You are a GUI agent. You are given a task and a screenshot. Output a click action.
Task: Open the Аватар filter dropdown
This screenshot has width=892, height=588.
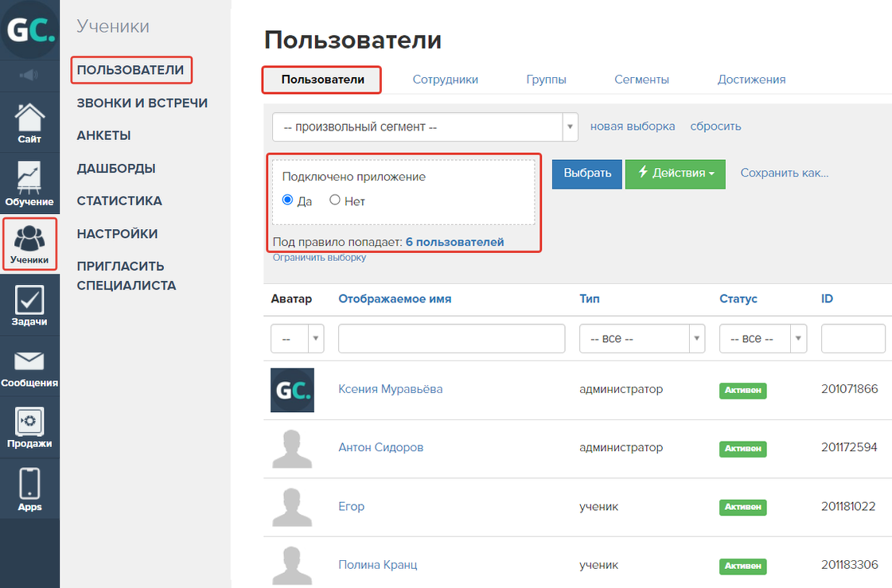click(x=297, y=338)
